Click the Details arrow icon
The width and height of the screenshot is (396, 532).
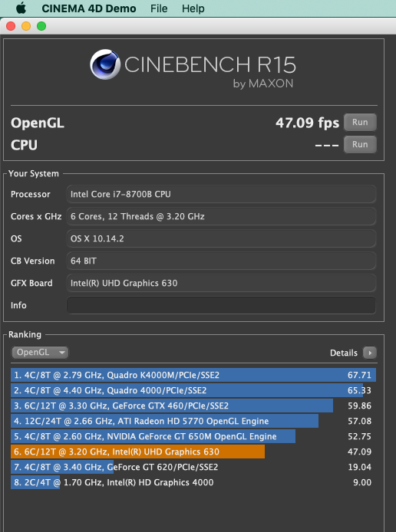tap(369, 353)
